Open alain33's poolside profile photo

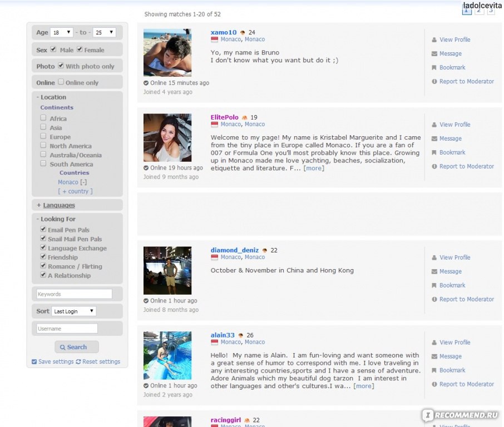click(x=167, y=355)
